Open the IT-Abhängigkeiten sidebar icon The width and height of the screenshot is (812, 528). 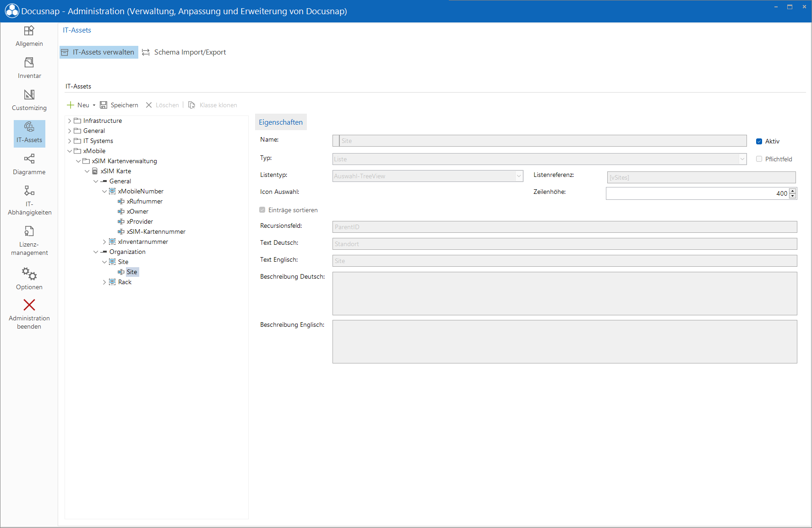29,191
